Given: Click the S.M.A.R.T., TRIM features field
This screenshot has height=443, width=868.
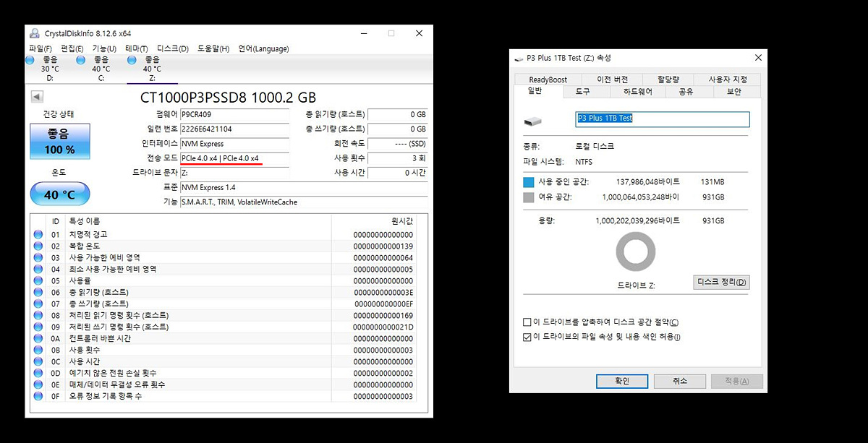Looking at the screenshot, I should point(304,202).
